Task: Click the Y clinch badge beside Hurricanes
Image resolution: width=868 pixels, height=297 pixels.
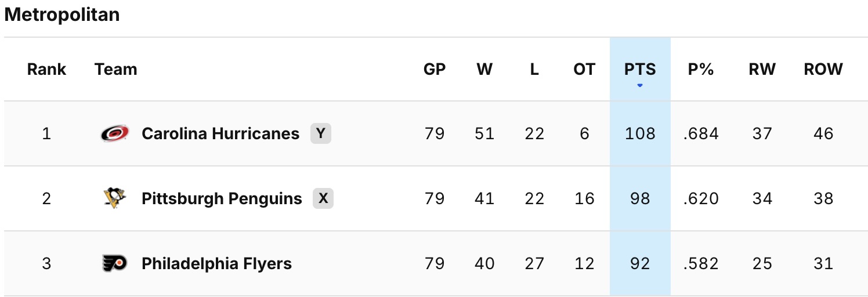Action: click(x=320, y=134)
